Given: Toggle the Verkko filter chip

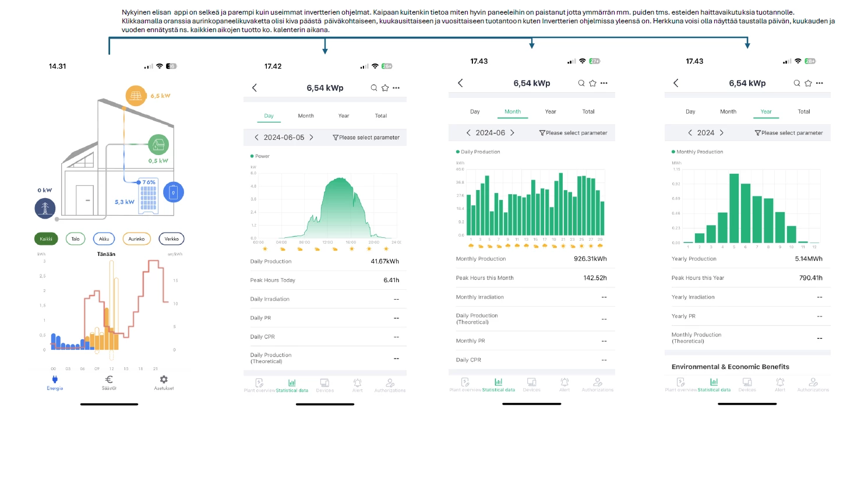Looking at the screenshot, I should (x=172, y=239).
